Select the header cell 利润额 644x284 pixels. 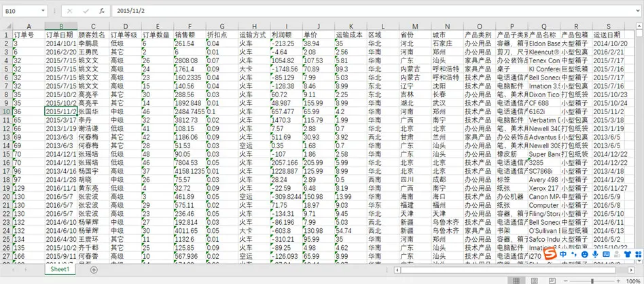coord(286,35)
